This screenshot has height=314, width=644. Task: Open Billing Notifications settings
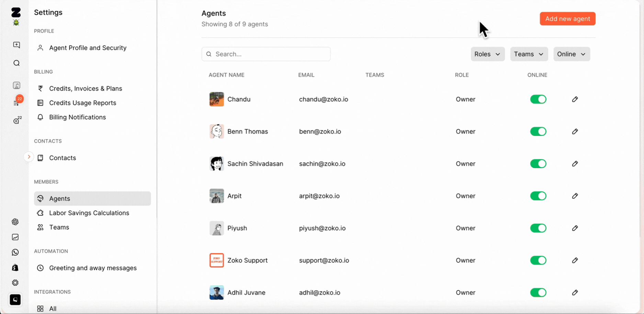pos(92,117)
